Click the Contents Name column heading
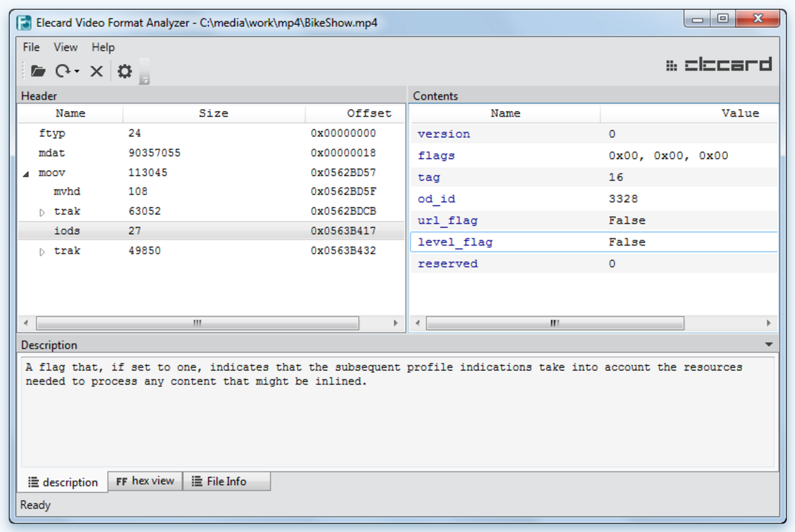This screenshot has height=532, width=795. coord(505,113)
